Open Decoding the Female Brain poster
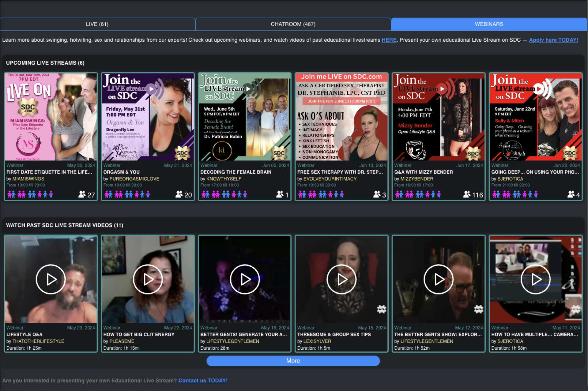 click(245, 117)
